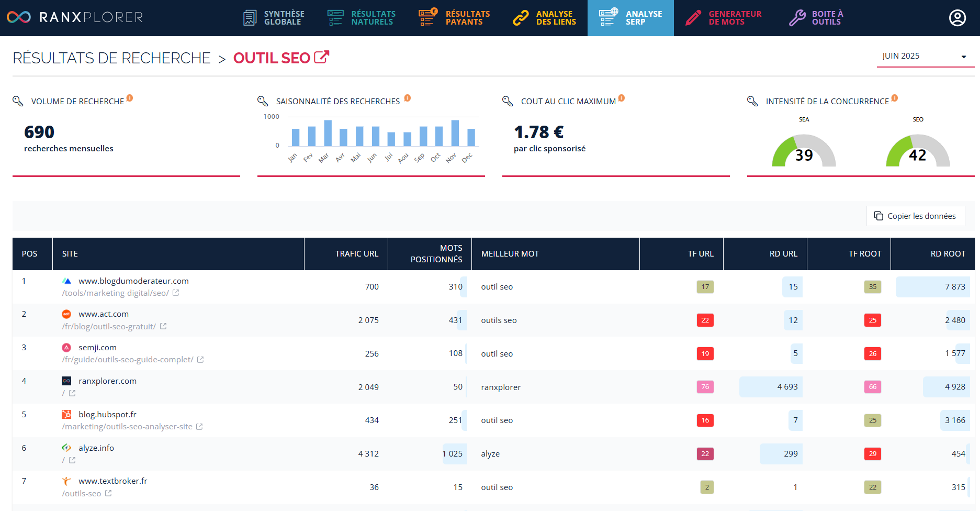Open external link icon for act.com URL
This screenshot has width=980, height=511.
click(163, 326)
